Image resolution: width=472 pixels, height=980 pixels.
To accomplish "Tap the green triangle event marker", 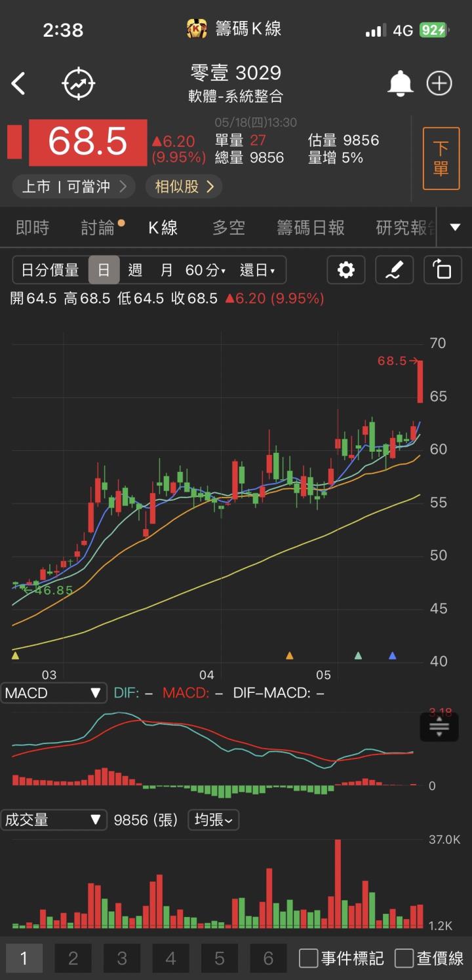I will 358,655.
